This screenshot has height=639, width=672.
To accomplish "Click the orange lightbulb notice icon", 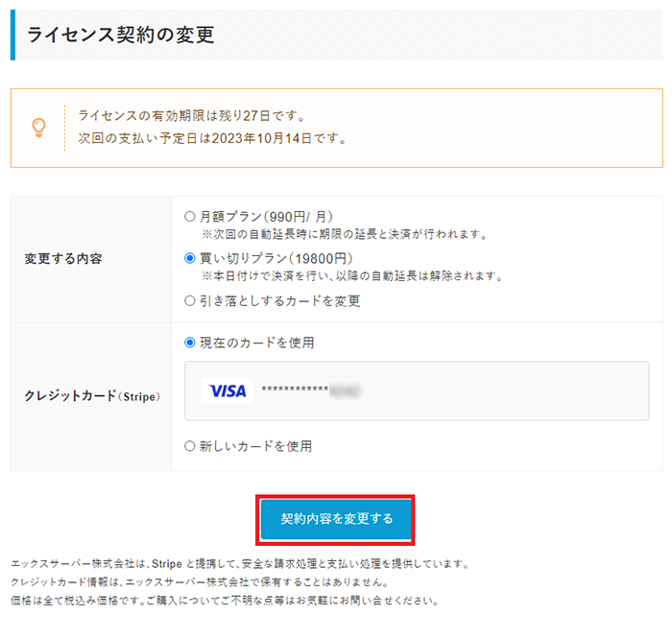I will pyautogui.click(x=38, y=128).
